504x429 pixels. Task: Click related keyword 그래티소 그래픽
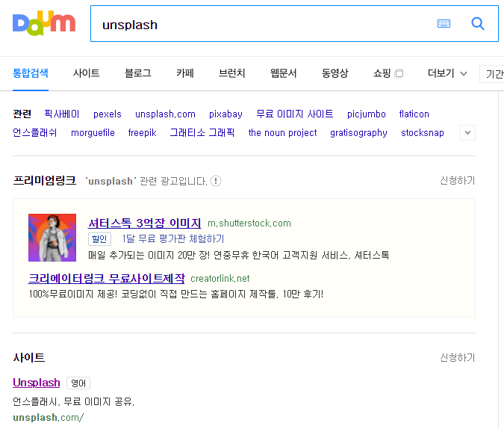click(202, 132)
